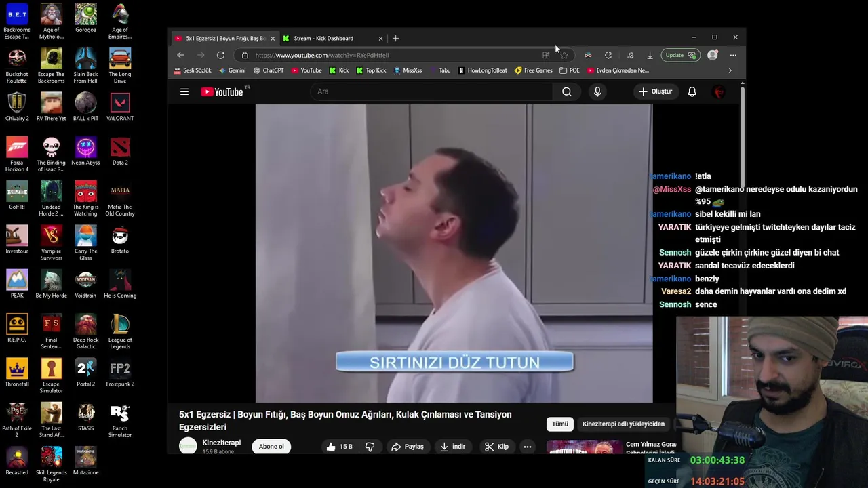Click the Oluştur create button
This screenshot has height=488, width=868.
(x=655, y=91)
